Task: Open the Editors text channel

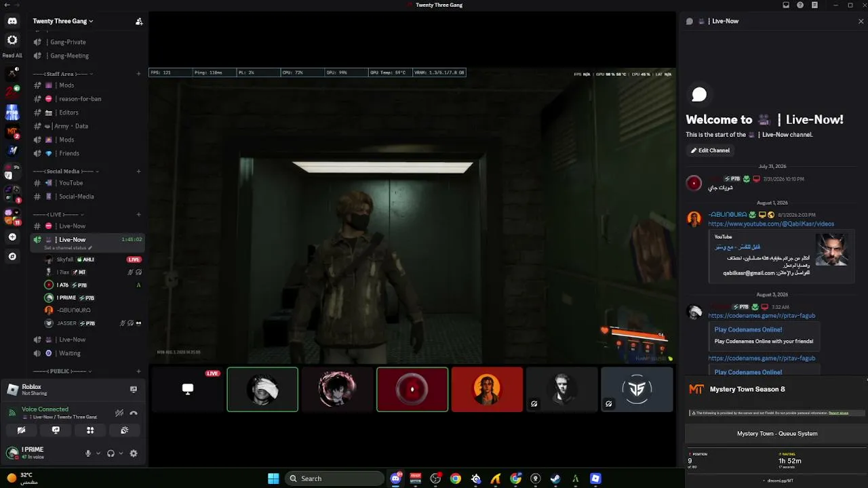Action: [x=88, y=113]
